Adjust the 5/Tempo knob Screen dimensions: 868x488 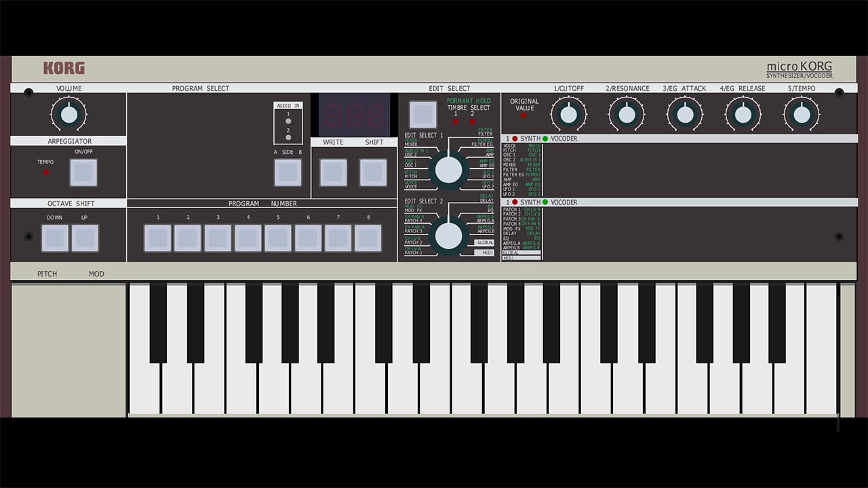(802, 114)
